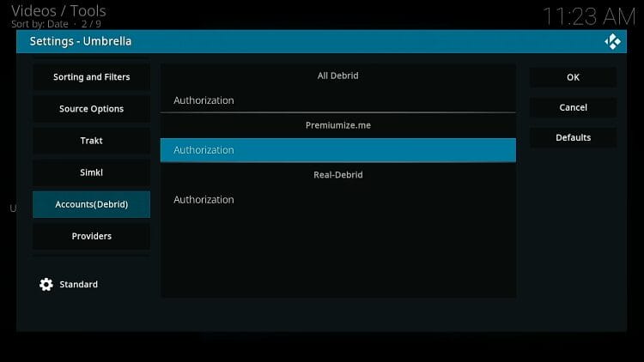The width and height of the screenshot is (644, 362).
Task: Select Authorization under All Debrid
Action: tap(338, 100)
